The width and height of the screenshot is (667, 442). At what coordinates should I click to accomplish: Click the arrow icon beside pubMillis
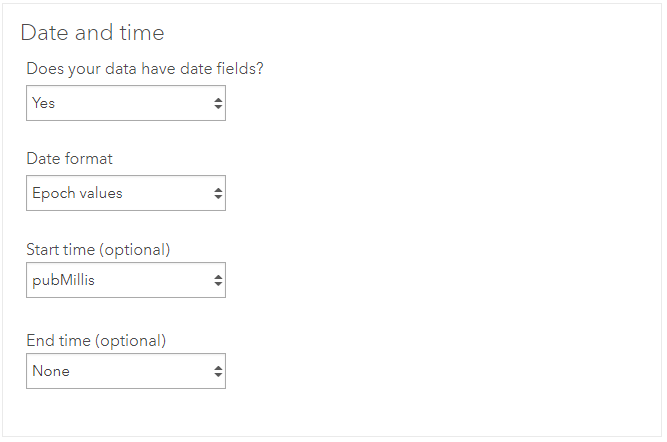click(x=218, y=280)
